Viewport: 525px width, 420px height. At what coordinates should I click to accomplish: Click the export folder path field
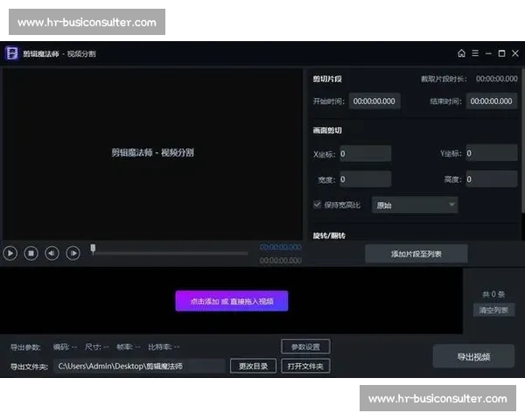139,366
